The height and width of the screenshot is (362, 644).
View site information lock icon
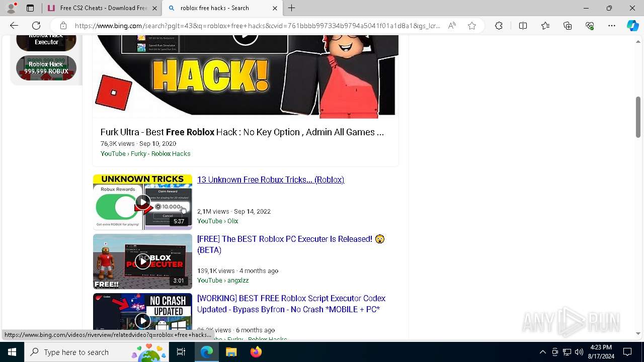click(63, 26)
